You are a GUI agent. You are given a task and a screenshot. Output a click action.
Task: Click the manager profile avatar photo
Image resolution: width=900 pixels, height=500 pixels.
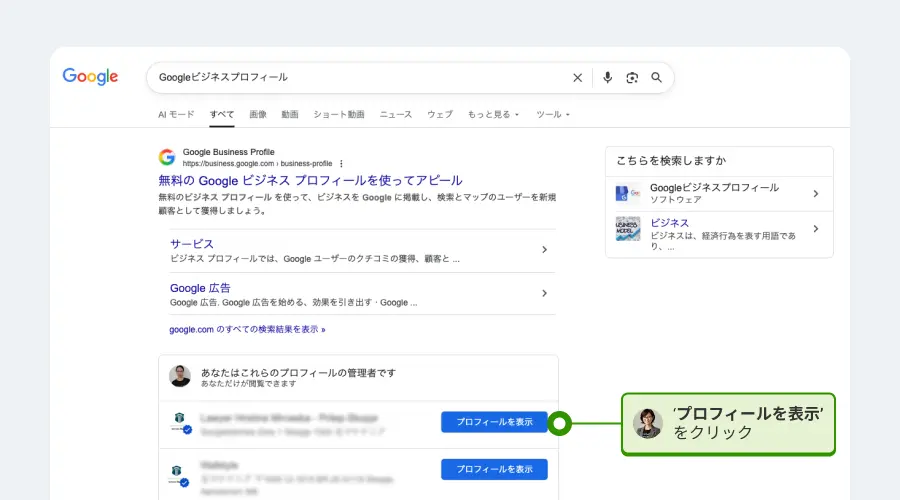coord(180,376)
